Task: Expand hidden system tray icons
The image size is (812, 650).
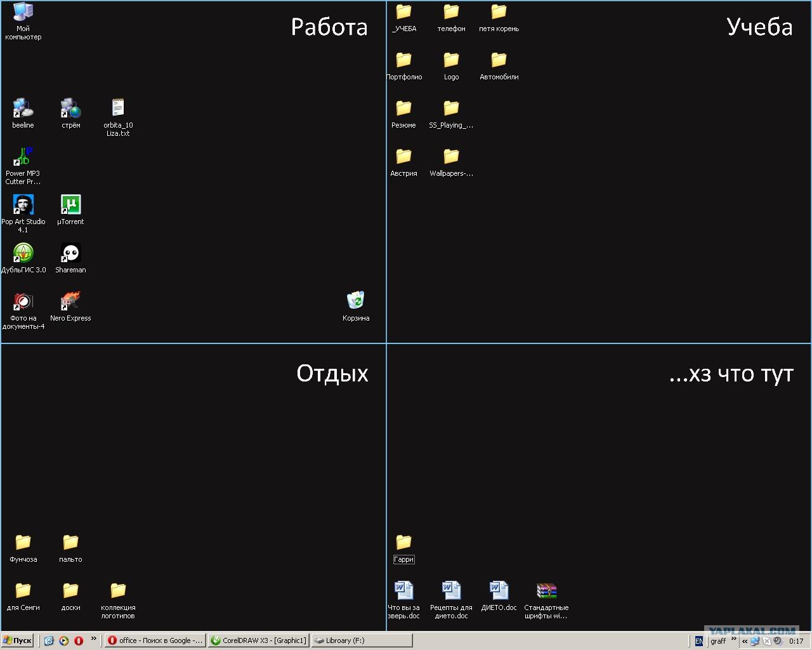Action: pyautogui.click(x=745, y=641)
